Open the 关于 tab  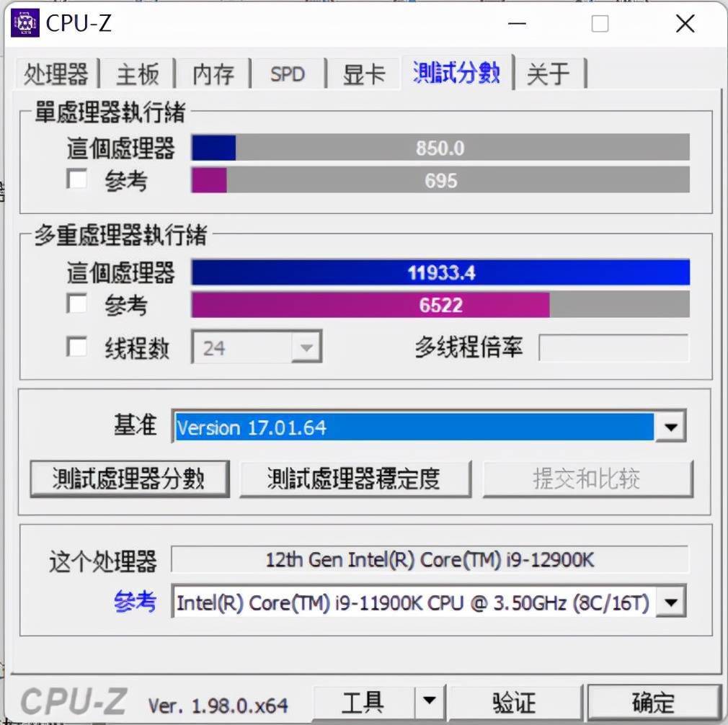click(549, 74)
